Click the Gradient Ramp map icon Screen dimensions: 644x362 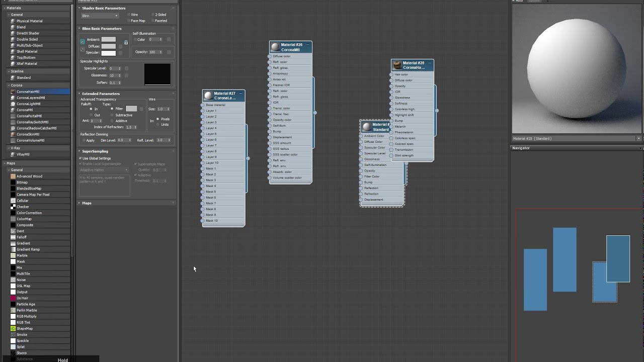point(13,249)
